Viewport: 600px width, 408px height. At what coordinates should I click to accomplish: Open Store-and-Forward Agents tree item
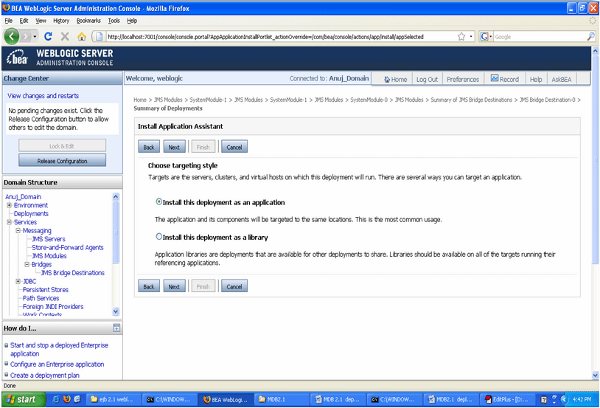click(67, 247)
